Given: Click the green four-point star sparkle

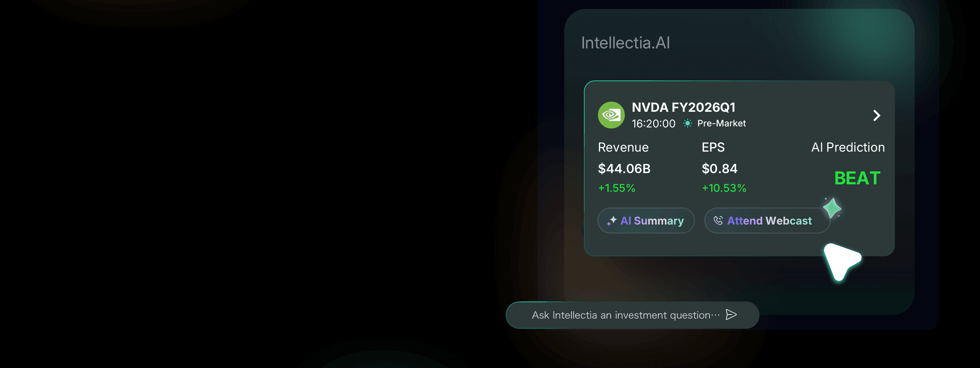Looking at the screenshot, I should tap(832, 208).
